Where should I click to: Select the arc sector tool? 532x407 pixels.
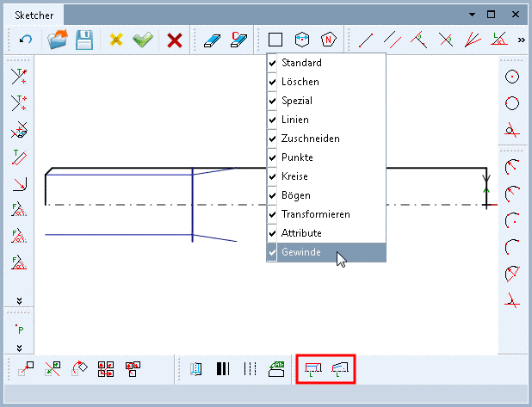point(512,274)
